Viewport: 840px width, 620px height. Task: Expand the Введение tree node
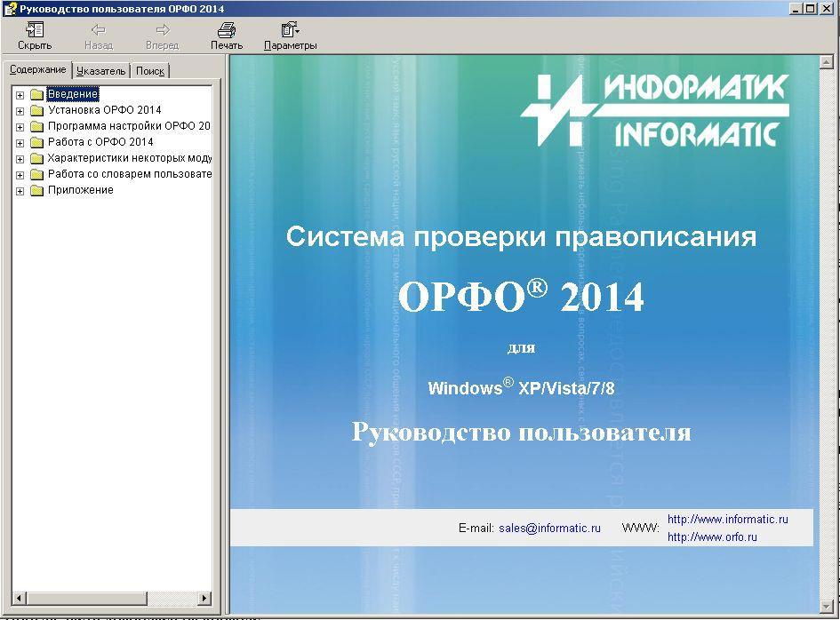pyautogui.click(x=20, y=95)
